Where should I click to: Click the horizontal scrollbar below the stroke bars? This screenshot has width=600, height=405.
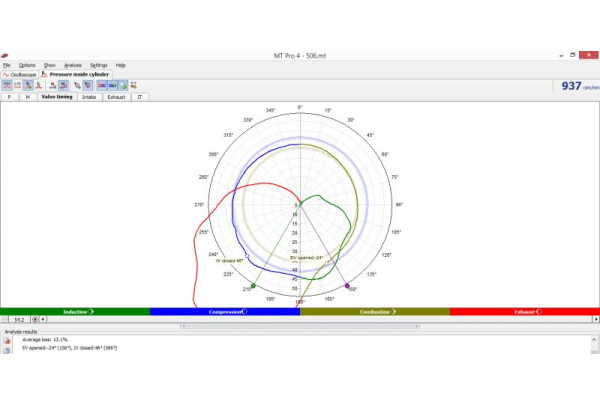tap(300, 325)
